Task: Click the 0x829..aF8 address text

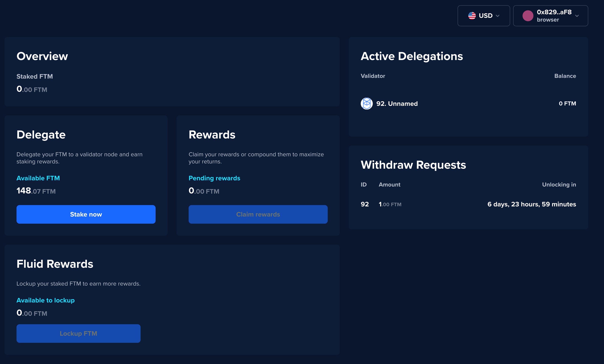Action: click(x=554, y=12)
